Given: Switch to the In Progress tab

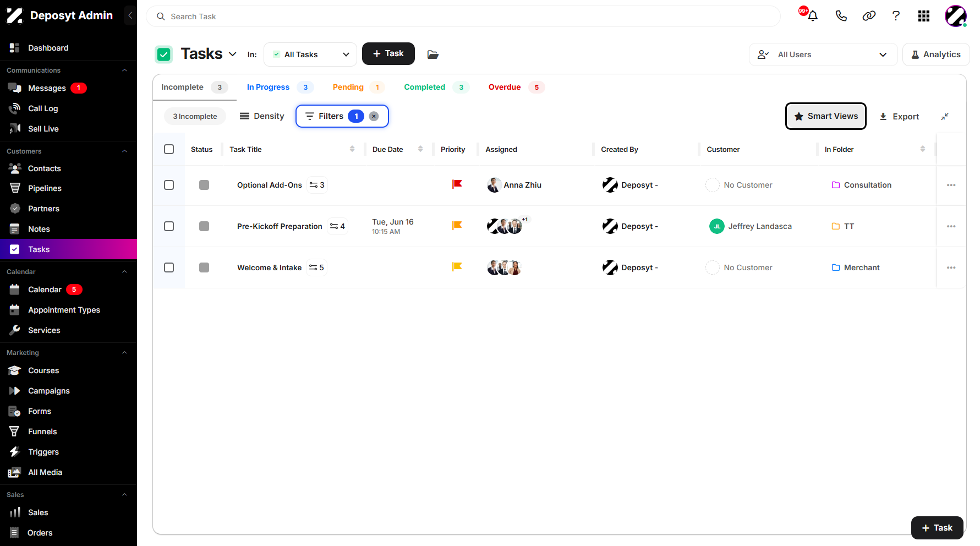Looking at the screenshot, I should (280, 87).
